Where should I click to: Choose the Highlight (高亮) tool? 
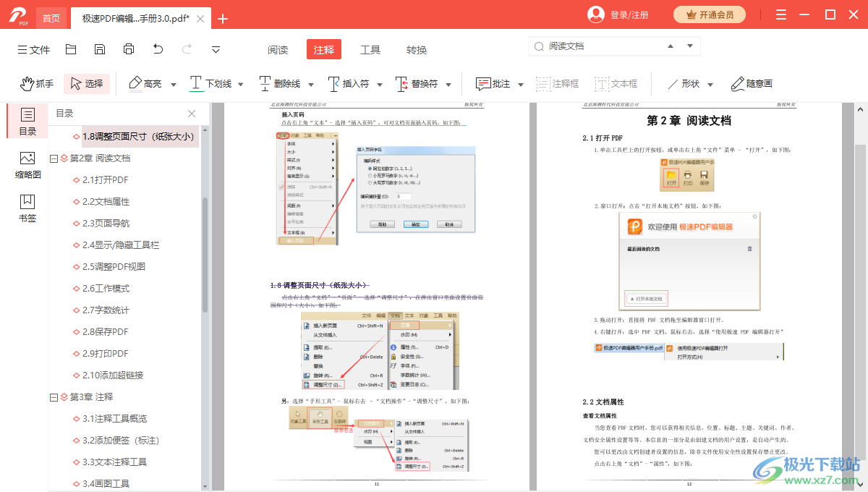tap(145, 84)
